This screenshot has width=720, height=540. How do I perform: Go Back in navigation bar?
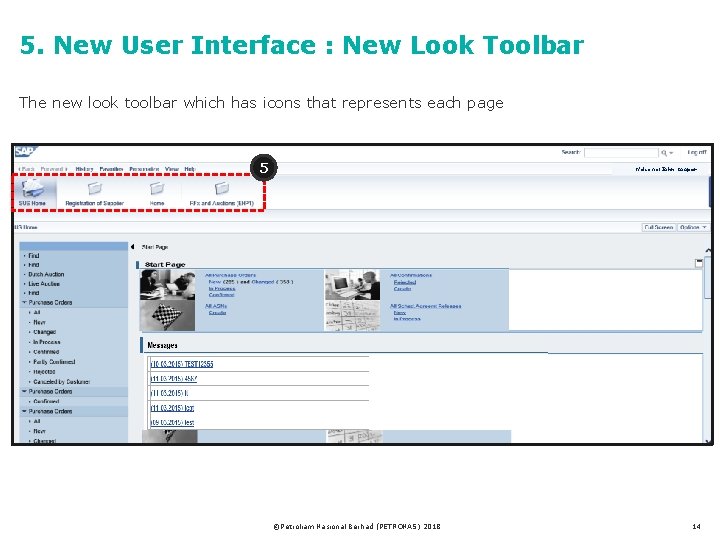pyautogui.click(x=27, y=169)
